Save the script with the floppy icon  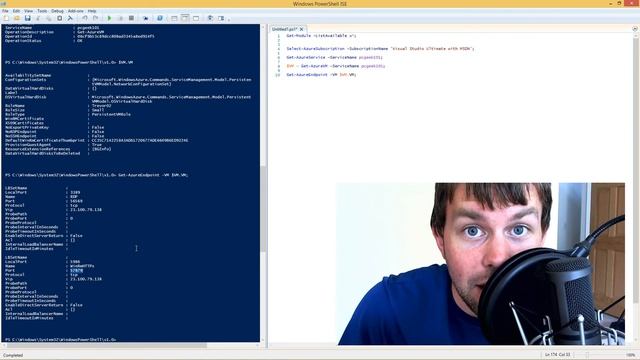[27, 18]
